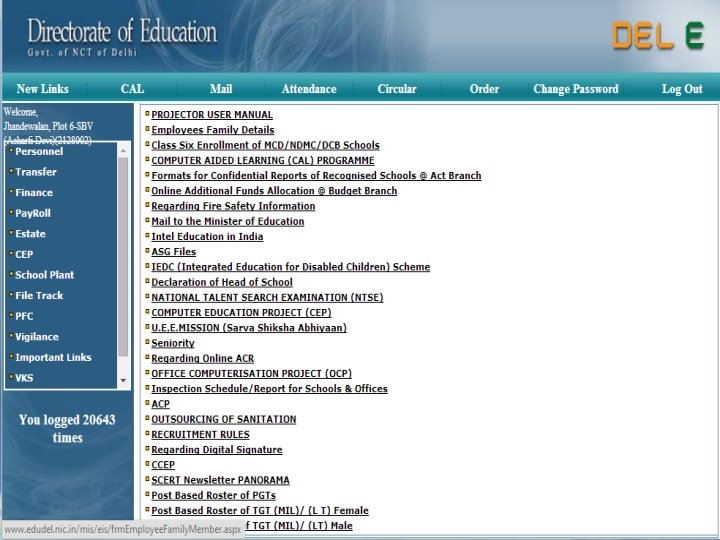Click the Directorate of Education header title
Viewport: 720px width, 540px height.
click(122, 32)
